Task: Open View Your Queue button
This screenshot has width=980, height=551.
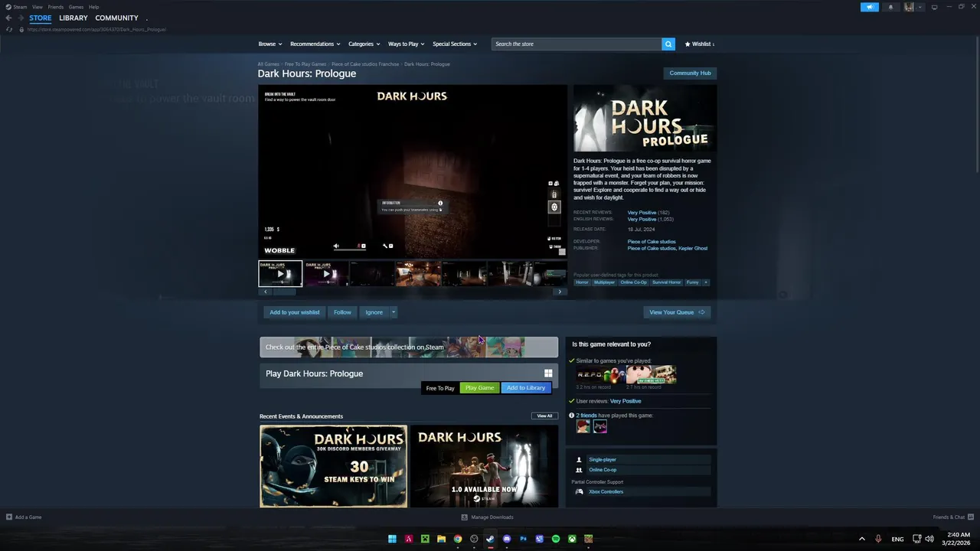Action: tap(677, 312)
